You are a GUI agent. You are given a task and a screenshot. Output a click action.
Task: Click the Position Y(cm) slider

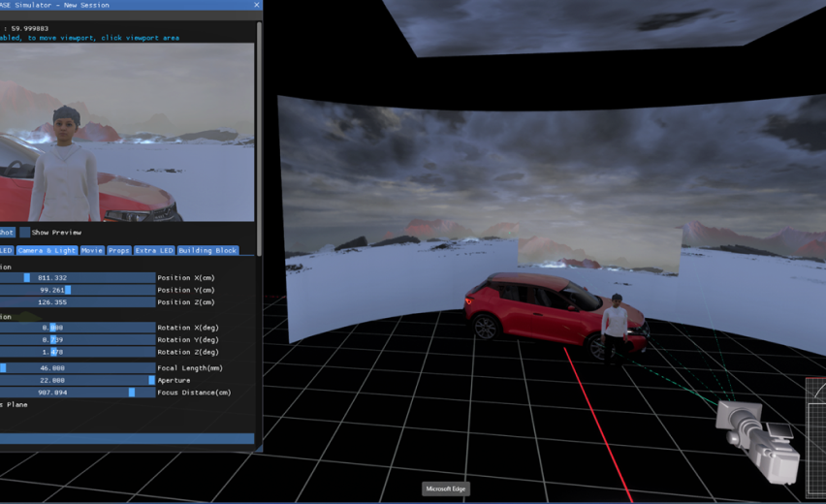(x=78, y=290)
